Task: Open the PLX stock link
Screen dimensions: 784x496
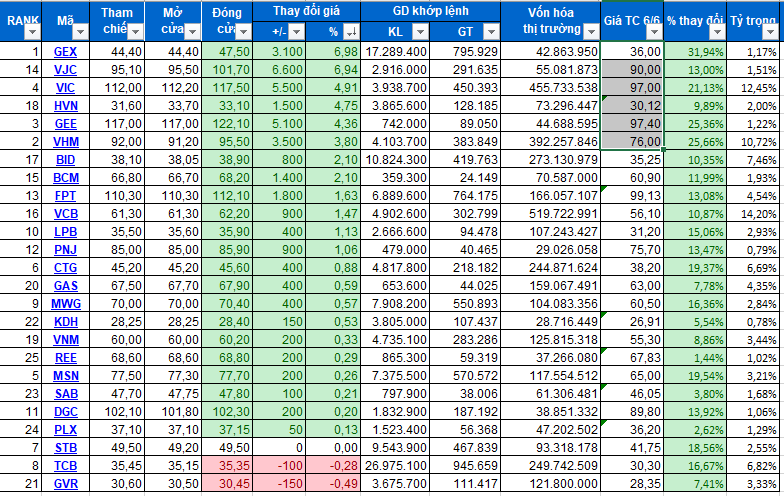Action: [66, 430]
